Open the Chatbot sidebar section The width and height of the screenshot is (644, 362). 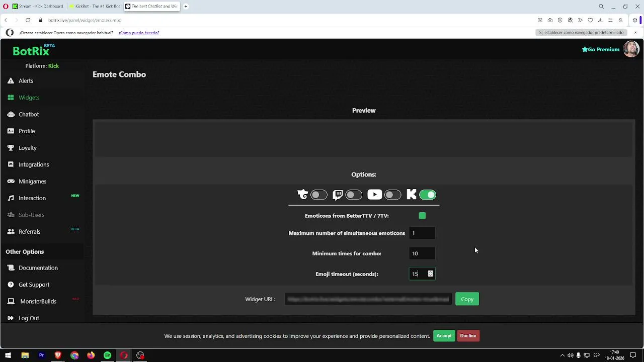point(29,114)
